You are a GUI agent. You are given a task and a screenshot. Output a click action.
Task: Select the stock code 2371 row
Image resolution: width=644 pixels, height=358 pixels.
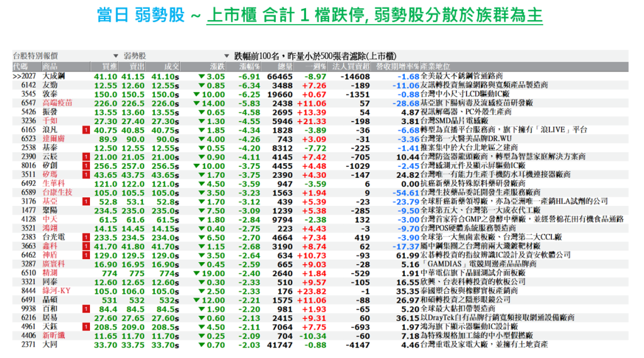pos(29,345)
